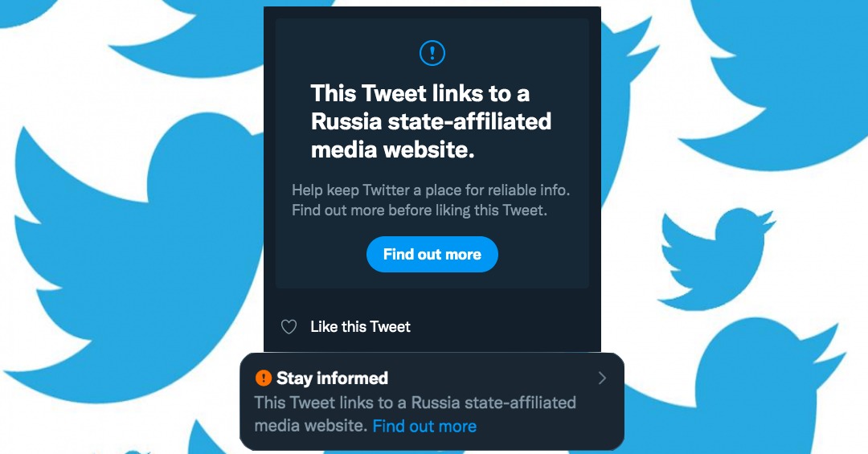Click the blue exclamation circle icon

(x=432, y=54)
